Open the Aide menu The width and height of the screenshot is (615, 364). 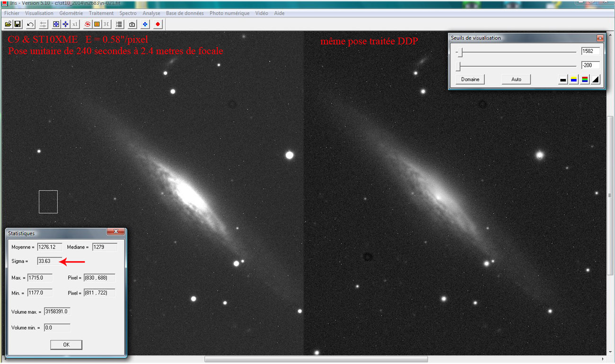[279, 13]
